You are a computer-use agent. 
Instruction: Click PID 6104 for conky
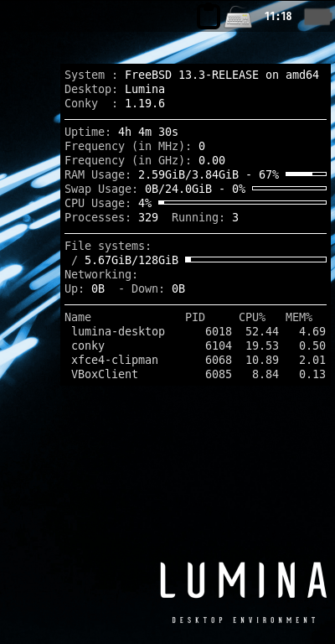click(219, 345)
